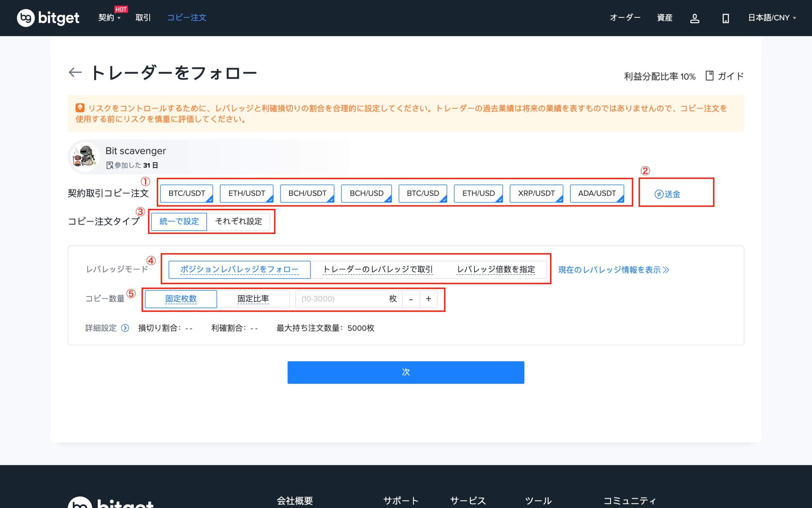Click the 次 next button
The width and height of the screenshot is (812, 508).
(x=406, y=372)
